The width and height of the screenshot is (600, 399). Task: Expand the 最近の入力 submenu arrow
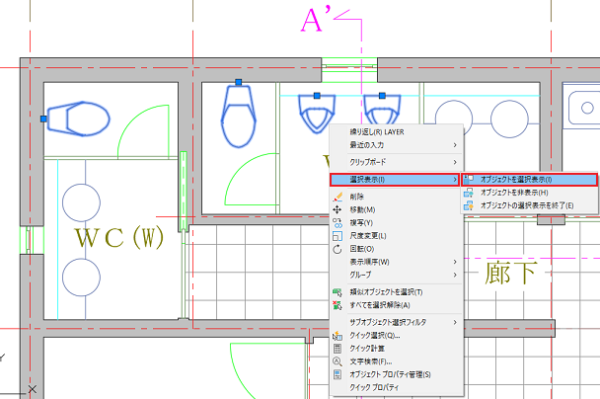point(455,145)
